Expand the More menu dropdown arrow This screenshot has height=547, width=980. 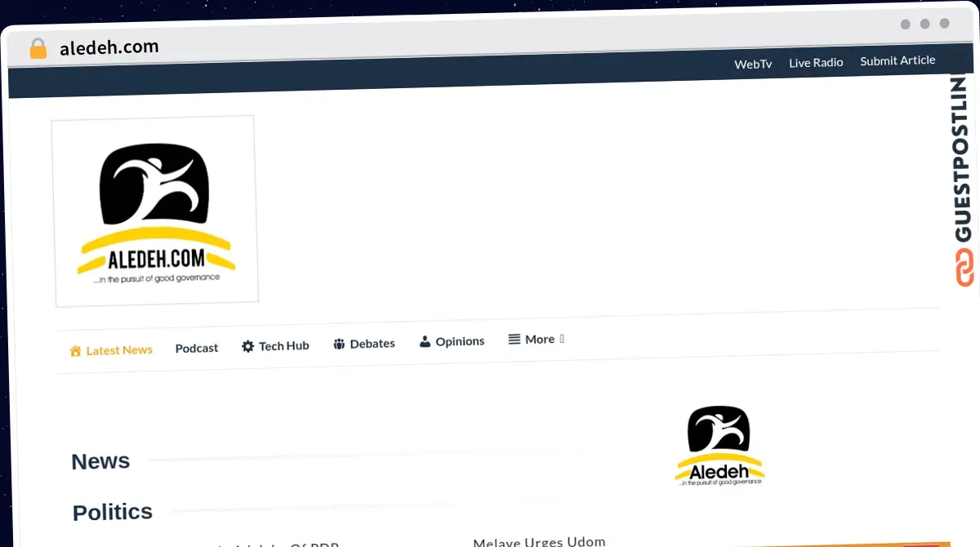tap(562, 339)
